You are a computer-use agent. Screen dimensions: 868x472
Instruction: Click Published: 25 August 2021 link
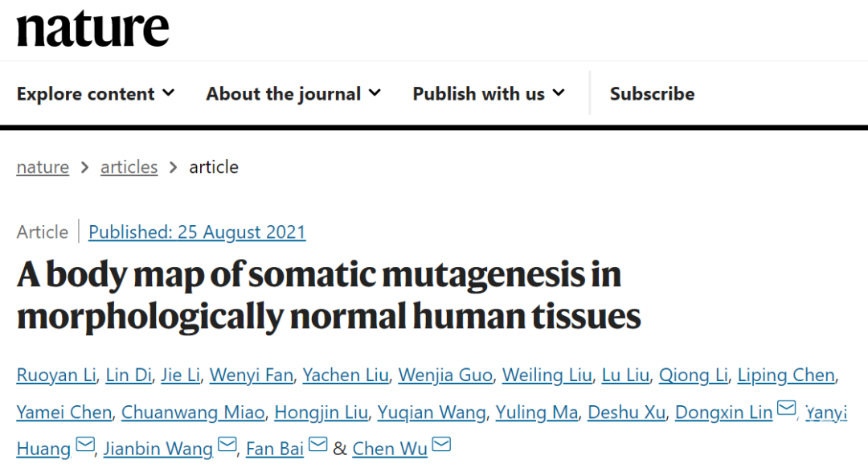click(x=197, y=232)
